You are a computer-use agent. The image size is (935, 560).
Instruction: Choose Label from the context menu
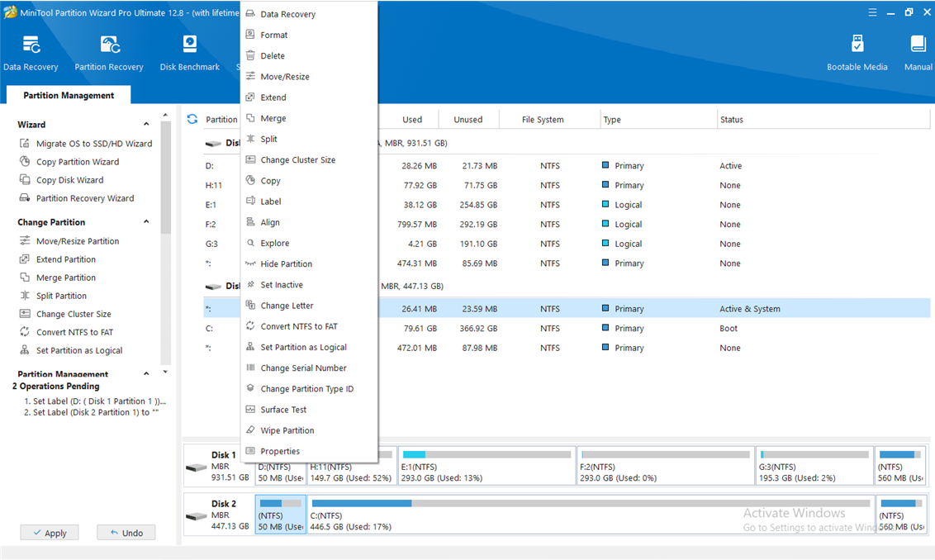coord(309,202)
